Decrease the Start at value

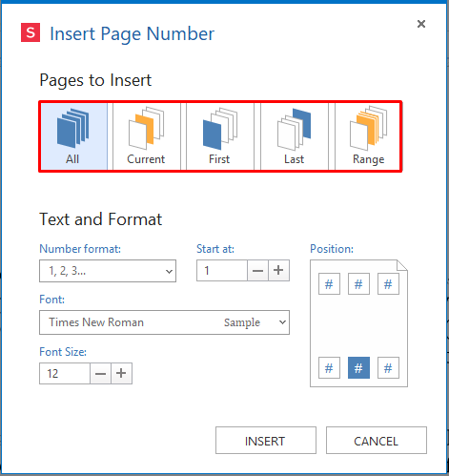click(x=257, y=270)
